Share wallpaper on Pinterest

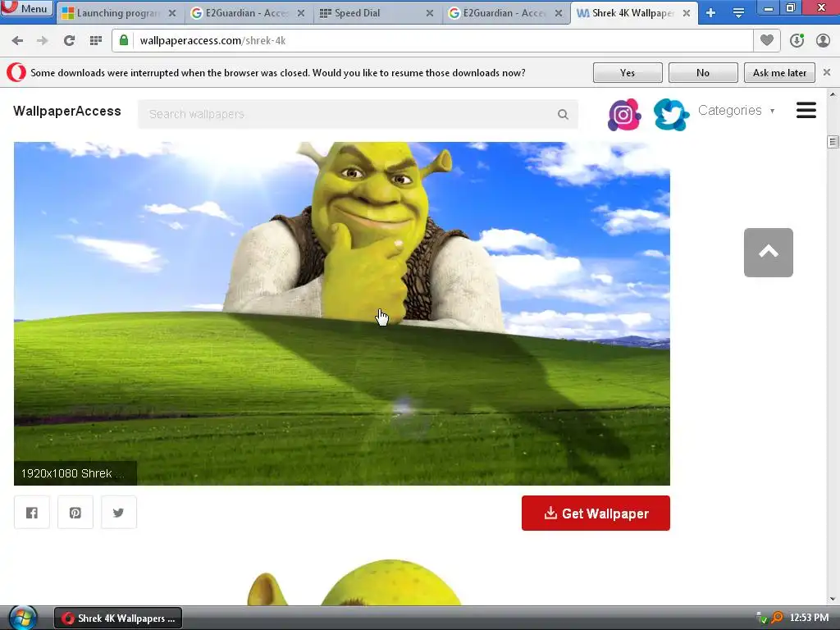[x=75, y=513]
